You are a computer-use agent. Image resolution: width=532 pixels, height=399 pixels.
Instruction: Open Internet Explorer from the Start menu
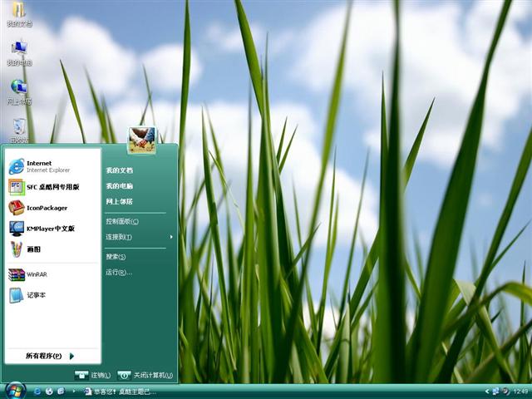(52, 166)
